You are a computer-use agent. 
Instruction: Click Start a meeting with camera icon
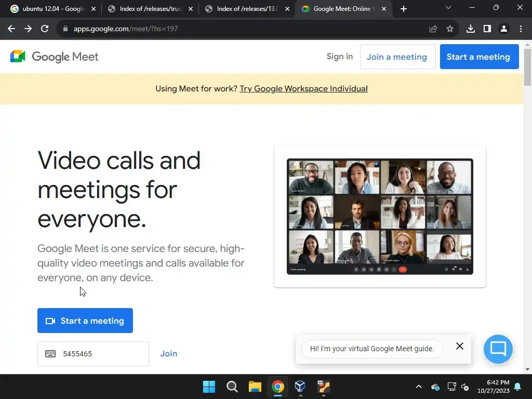pos(85,321)
